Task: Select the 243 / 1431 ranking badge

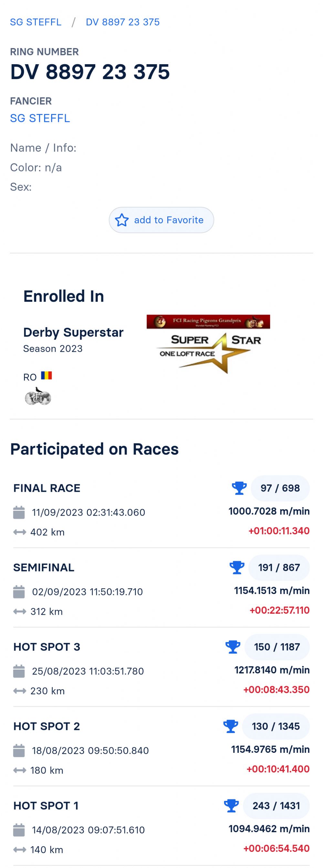Action: click(276, 806)
